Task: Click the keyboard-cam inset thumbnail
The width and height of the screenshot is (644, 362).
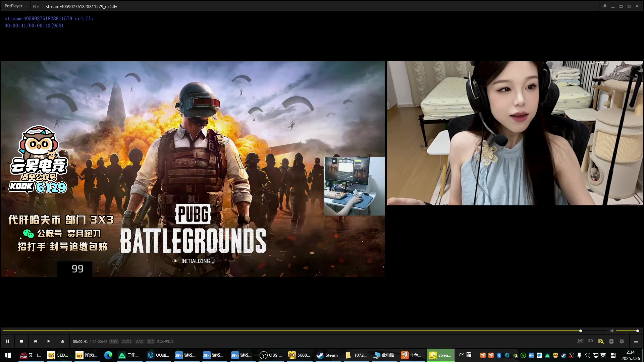Action: (354, 186)
